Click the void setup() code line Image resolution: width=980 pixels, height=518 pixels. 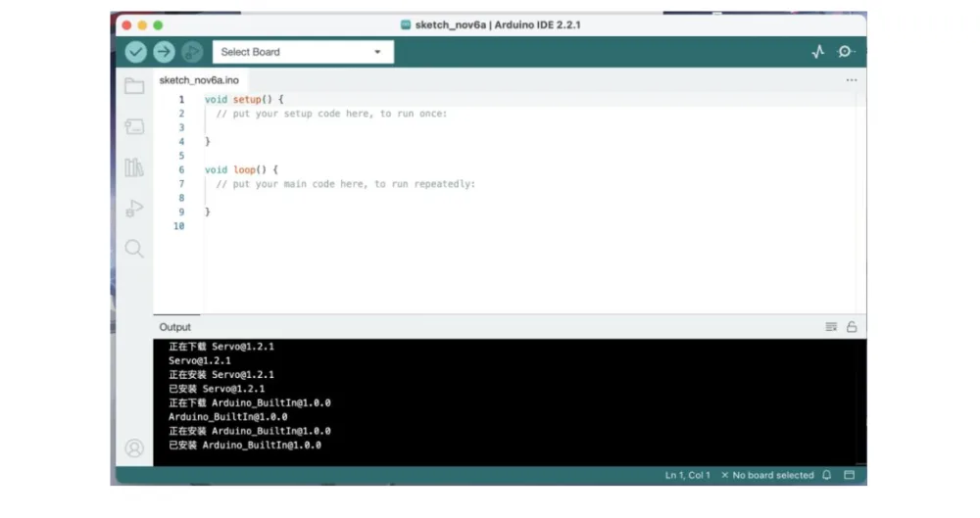tap(244, 99)
